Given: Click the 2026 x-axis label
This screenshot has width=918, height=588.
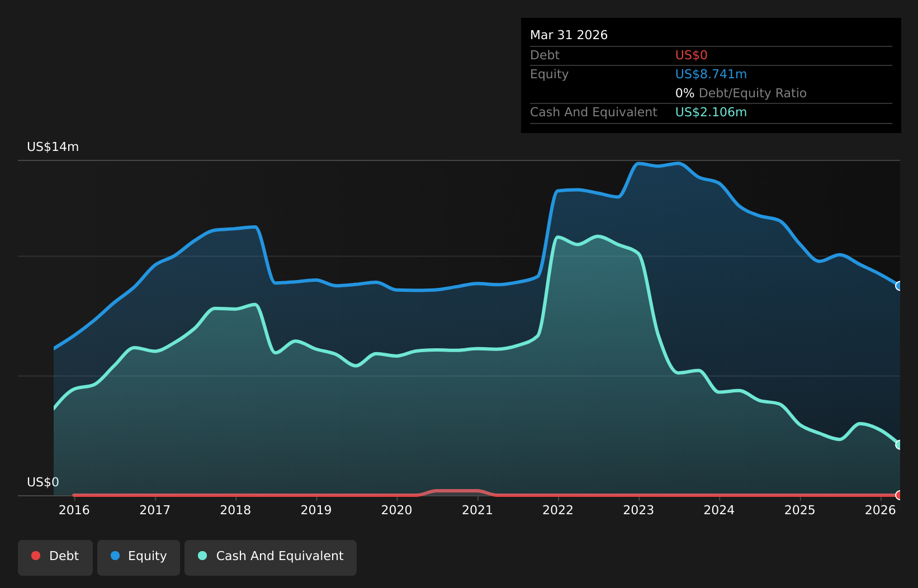Looking at the screenshot, I should (x=881, y=510).
